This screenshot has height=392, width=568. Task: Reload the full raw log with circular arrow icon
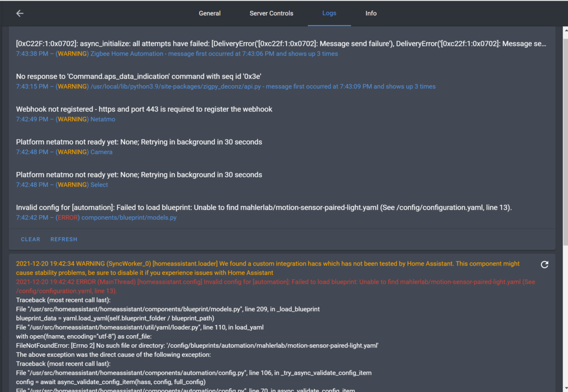(544, 264)
